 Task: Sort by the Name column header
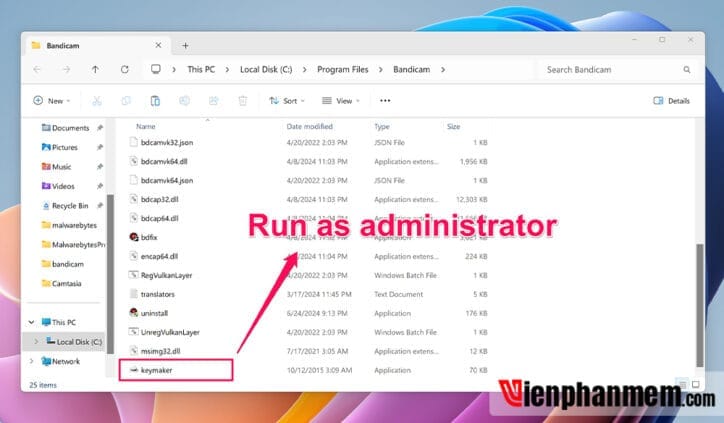coord(145,126)
